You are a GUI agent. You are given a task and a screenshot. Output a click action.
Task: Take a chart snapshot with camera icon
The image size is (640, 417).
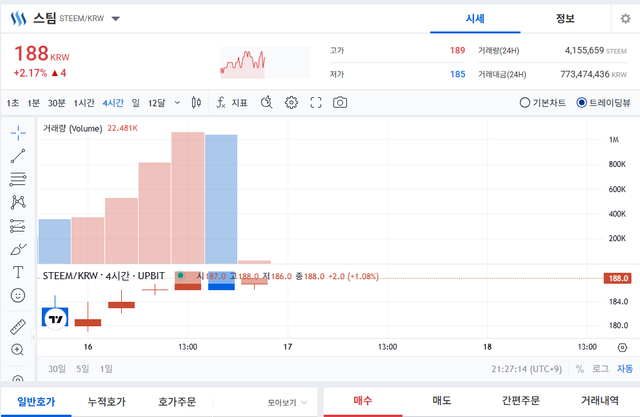[340, 102]
